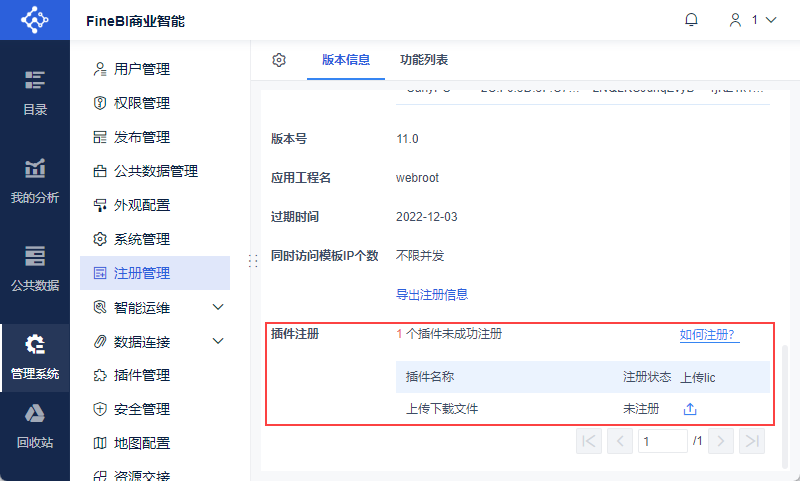Switch to the 版本信息 tab
Screen dimensions: 800x481
[346, 60]
